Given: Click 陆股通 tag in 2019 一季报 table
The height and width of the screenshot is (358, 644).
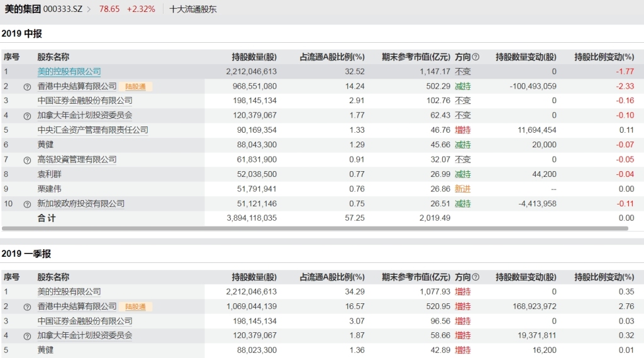Looking at the screenshot, I should [136, 306].
